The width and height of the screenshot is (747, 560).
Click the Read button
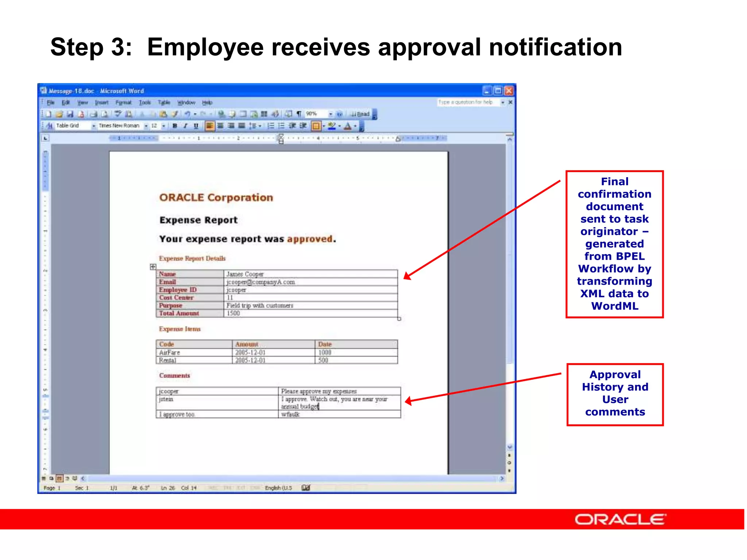(360, 114)
